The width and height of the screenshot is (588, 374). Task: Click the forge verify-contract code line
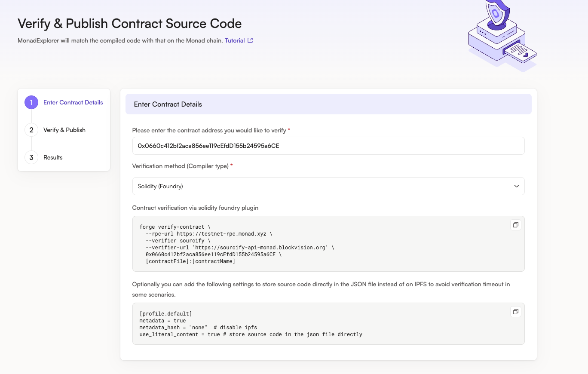point(175,227)
